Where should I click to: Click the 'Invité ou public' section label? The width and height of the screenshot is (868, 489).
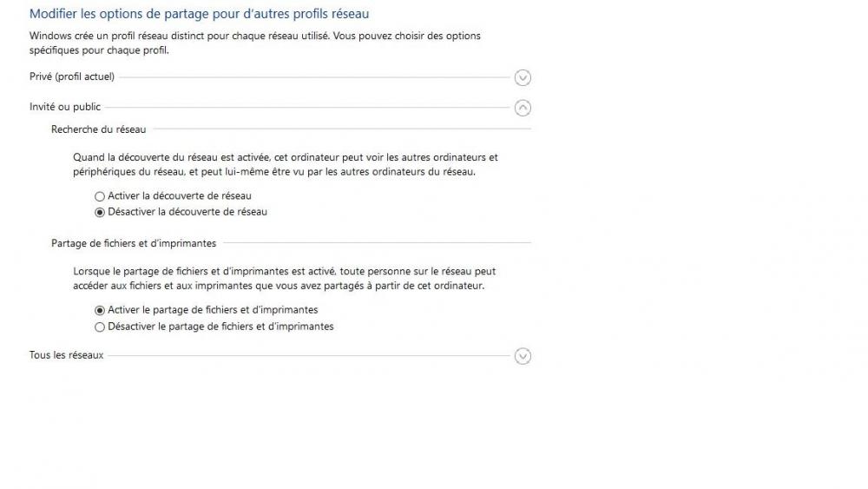click(65, 107)
